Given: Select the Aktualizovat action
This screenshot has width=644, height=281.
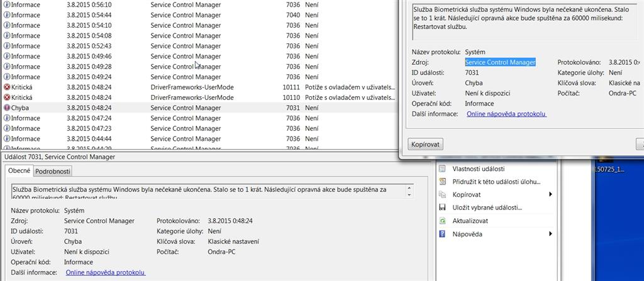Looking at the screenshot, I should pos(470,221).
